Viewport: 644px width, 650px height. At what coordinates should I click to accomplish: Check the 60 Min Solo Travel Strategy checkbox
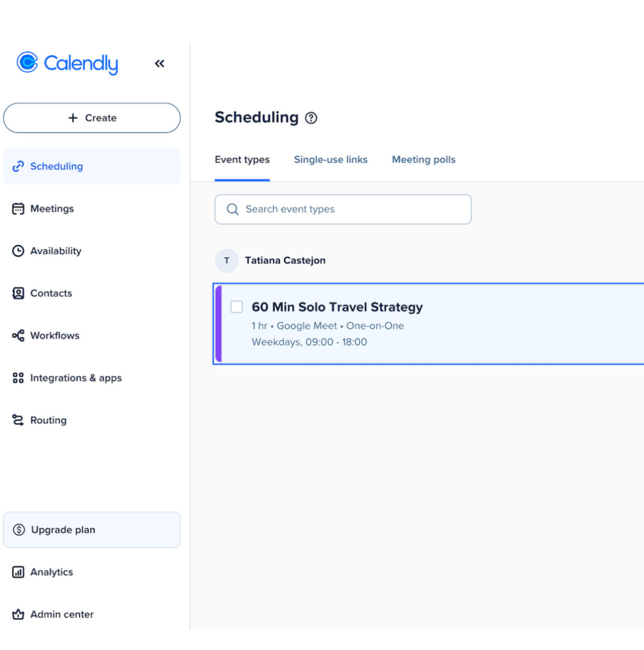coord(237,307)
